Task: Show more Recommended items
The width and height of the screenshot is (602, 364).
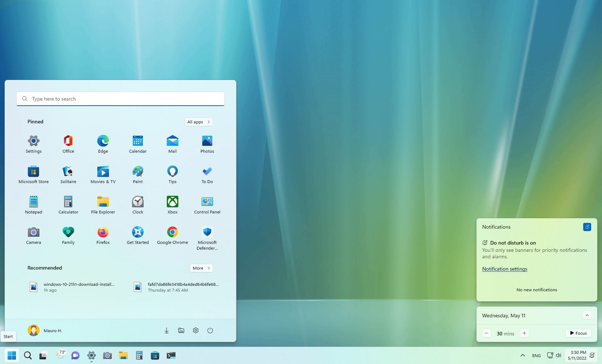Action: (x=201, y=268)
